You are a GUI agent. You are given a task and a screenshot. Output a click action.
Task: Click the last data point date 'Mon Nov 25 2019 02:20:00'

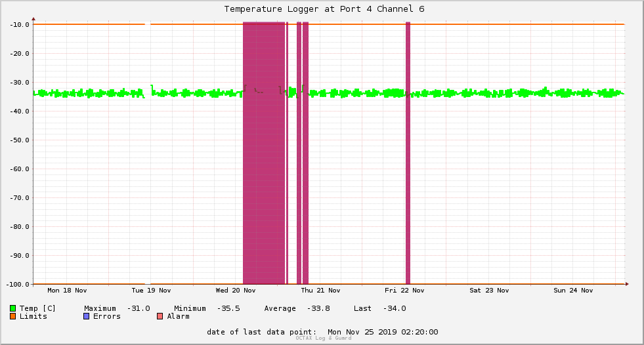(383, 332)
